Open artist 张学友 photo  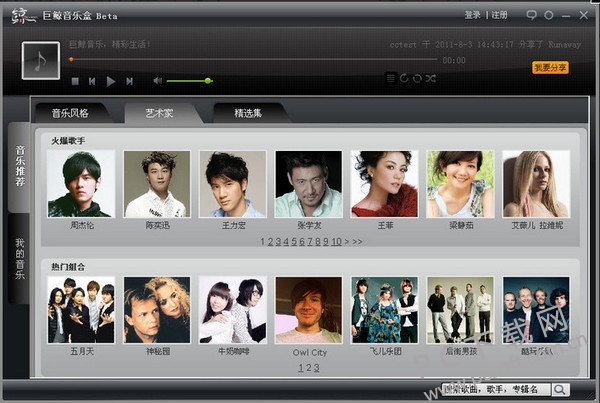[308, 184]
